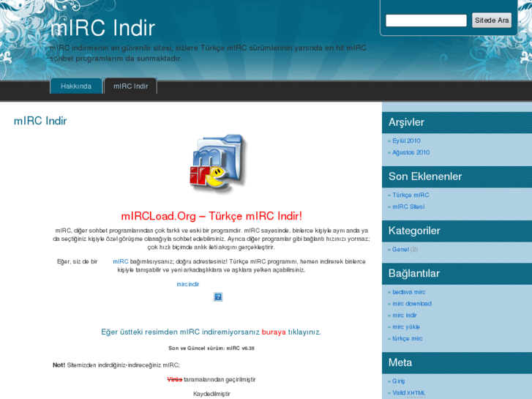
Task: Open the Türkçe mIRC recent post
Action: point(411,195)
